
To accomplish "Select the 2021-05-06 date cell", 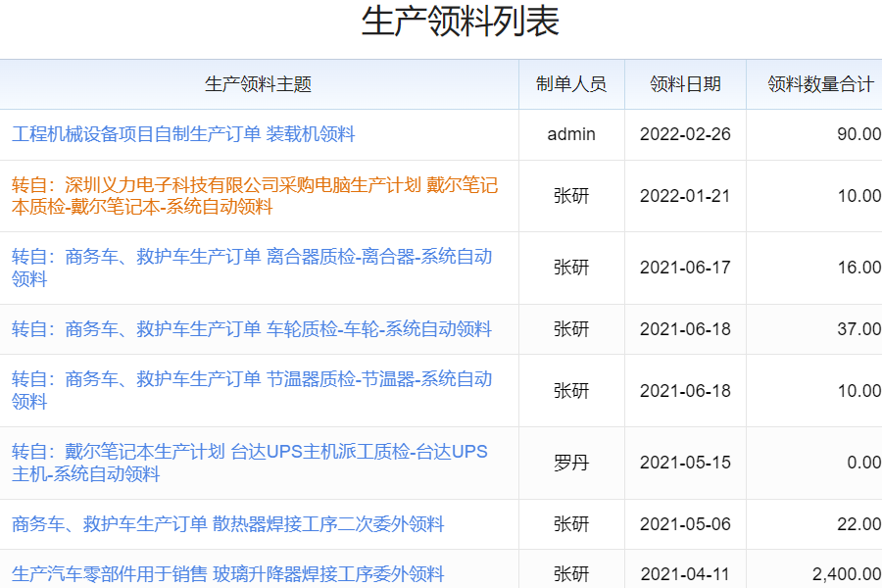I will [x=685, y=524].
